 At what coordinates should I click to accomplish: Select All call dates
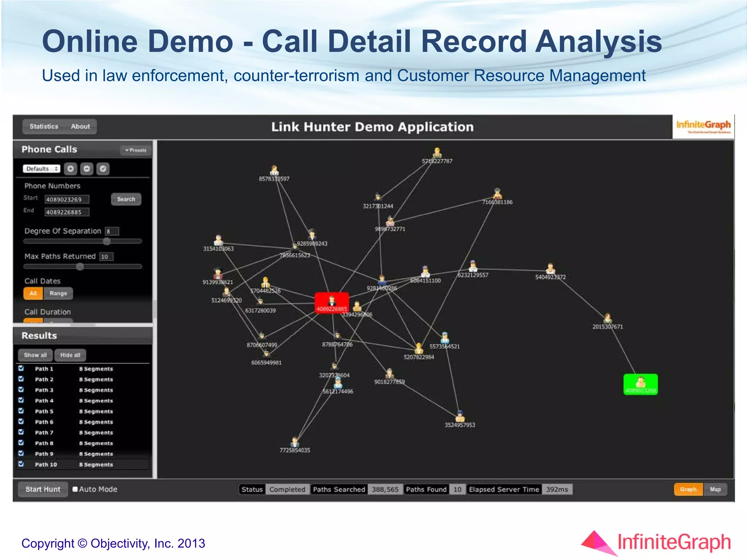click(x=33, y=293)
